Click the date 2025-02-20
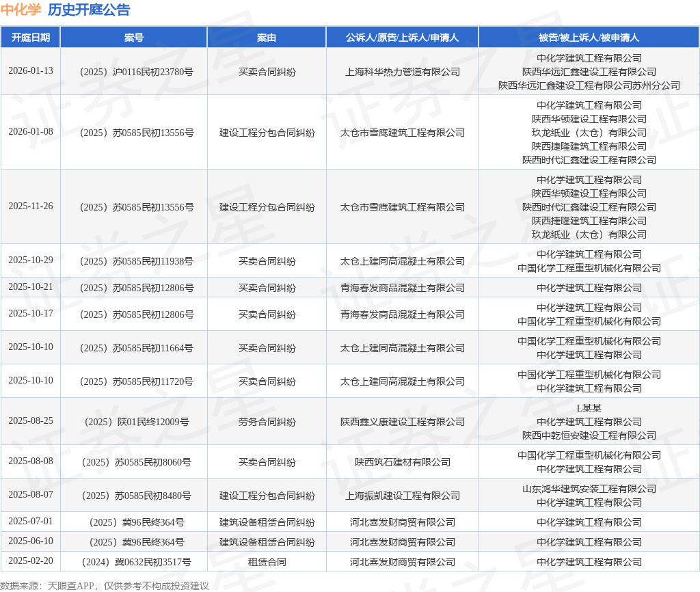The height and width of the screenshot is (592, 700). pos(30,561)
